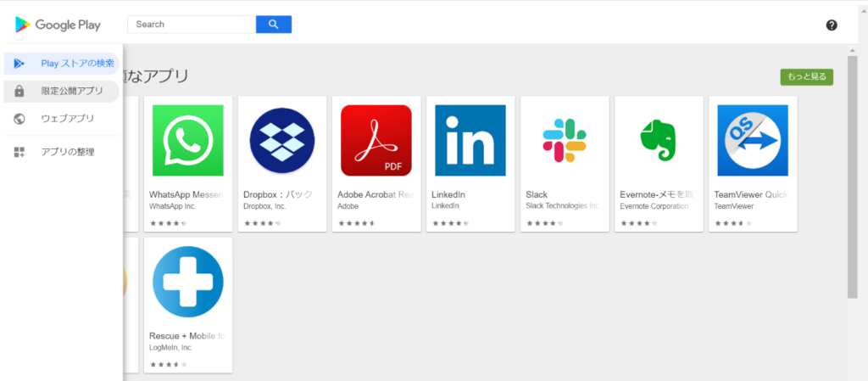Open 限定公開アプリ in sidebar
868x381 pixels.
point(72,91)
